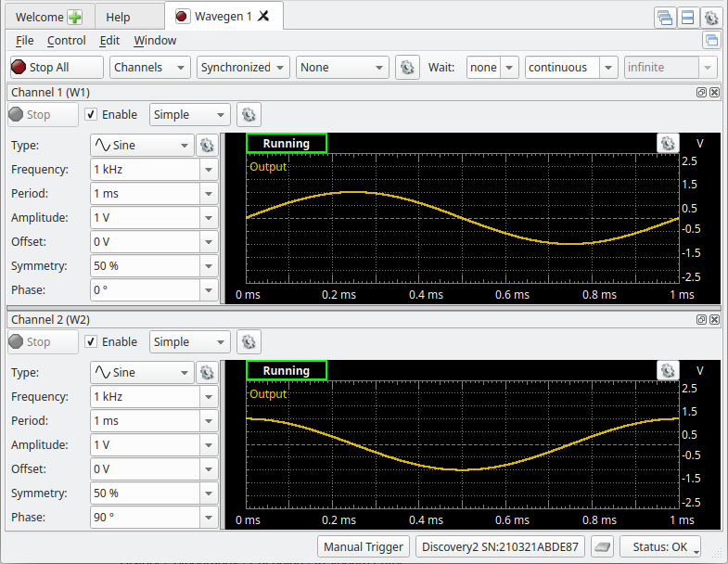
Task: Click Manual Trigger button
Action: point(363,546)
